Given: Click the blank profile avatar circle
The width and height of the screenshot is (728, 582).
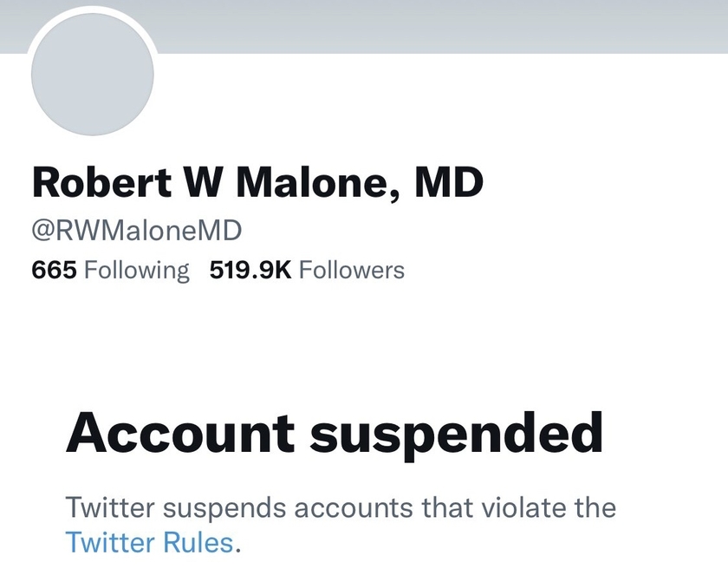Looking at the screenshot, I should 93,75.
